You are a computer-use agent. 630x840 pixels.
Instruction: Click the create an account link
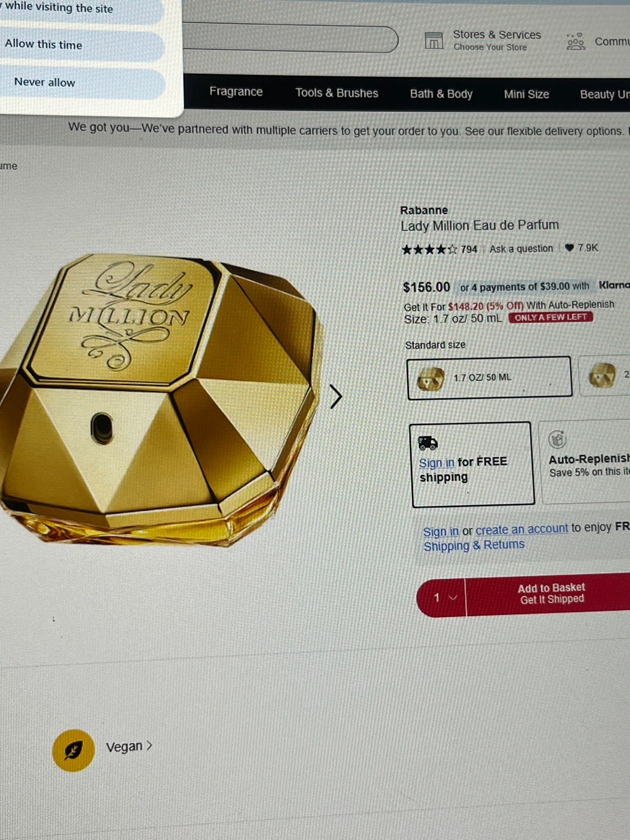click(521, 530)
